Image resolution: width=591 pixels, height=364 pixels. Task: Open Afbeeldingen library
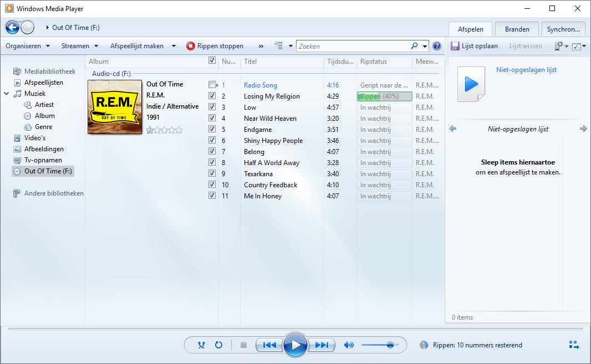(44, 149)
